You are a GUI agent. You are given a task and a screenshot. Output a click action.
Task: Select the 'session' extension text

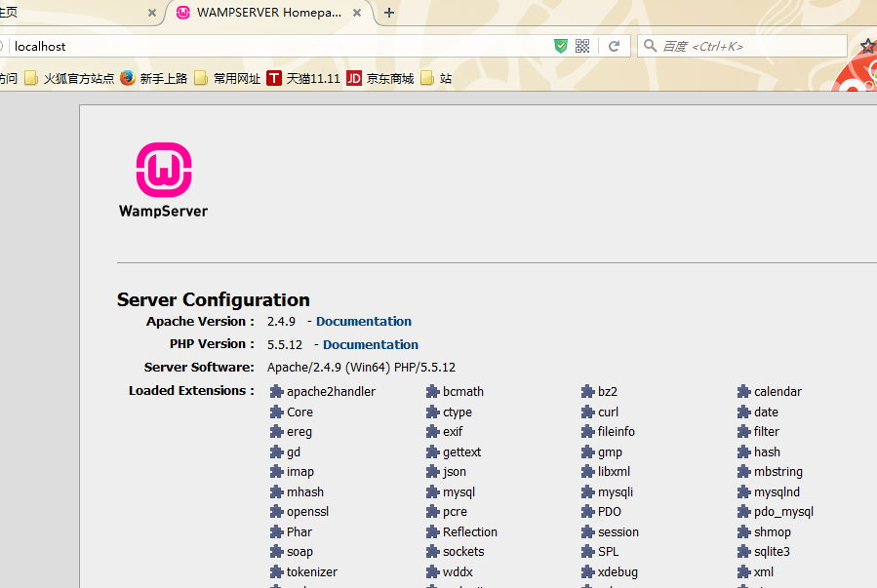pos(618,532)
